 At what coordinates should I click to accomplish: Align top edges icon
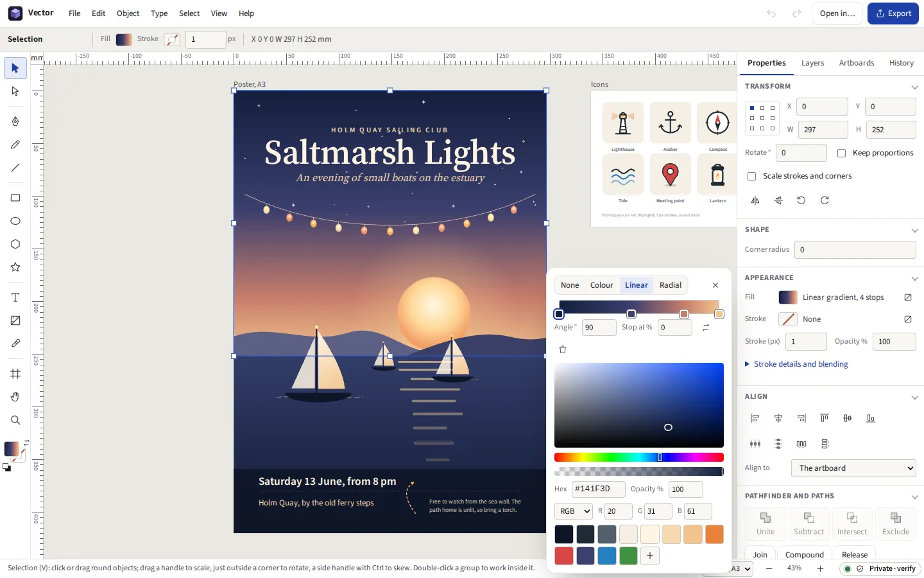click(825, 418)
